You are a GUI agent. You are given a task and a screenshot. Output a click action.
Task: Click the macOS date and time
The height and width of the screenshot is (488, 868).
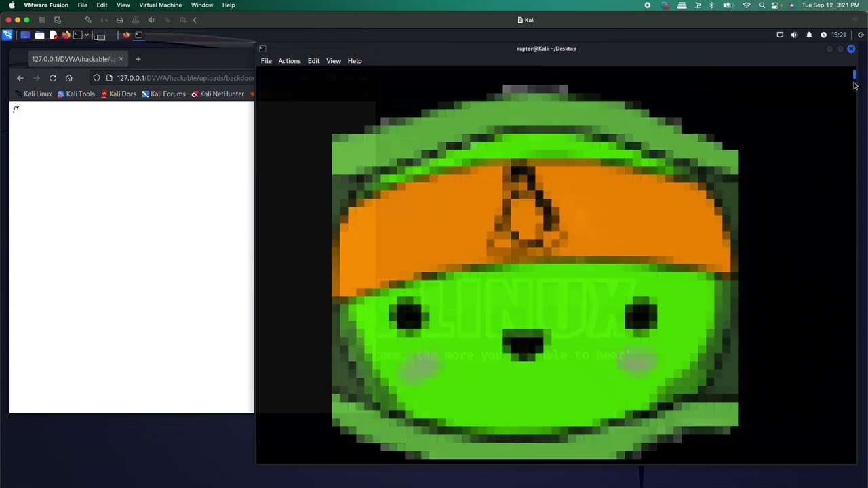(x=830, y=5)
